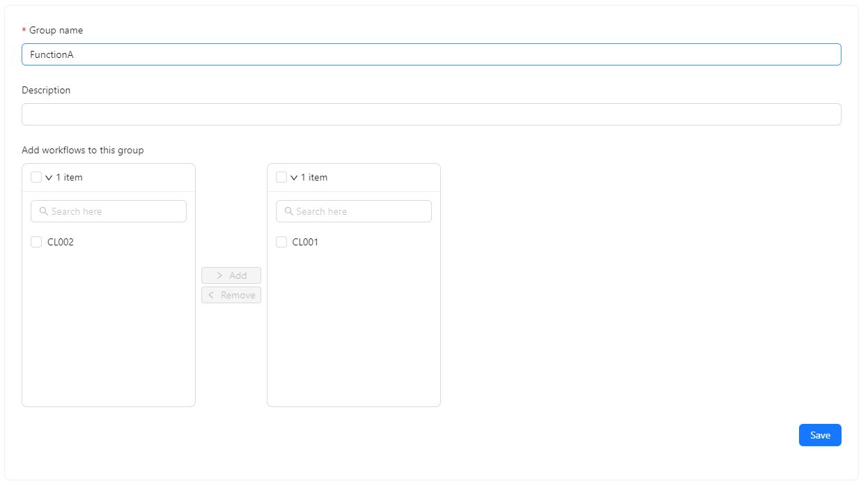This screenshot has width=868, height=488.
Task: Tick the CL002 workflow checkbox
Action: (36, 242)
